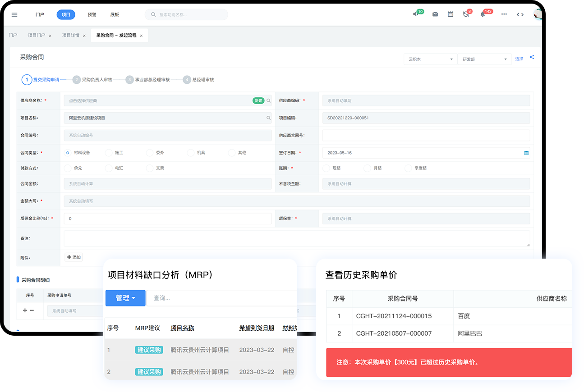Open the notification bell icon
The image size is (584, 392).
coord(483,14)
